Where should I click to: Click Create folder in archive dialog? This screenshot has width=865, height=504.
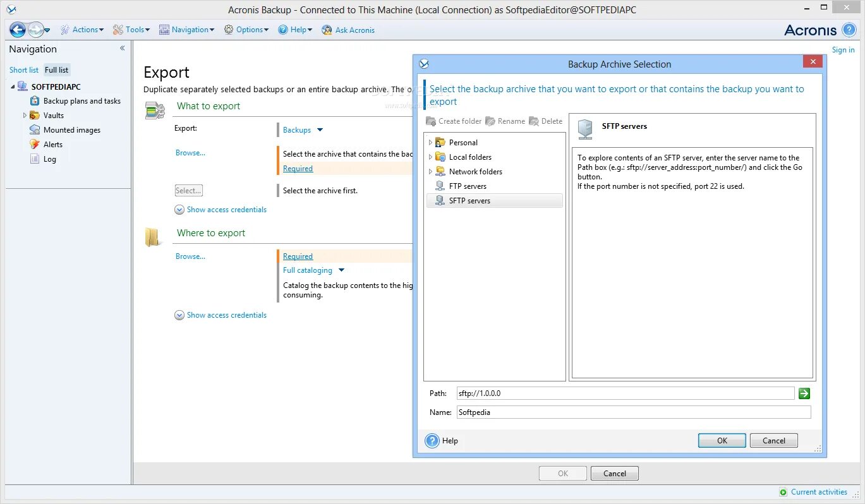pos(454,121)
